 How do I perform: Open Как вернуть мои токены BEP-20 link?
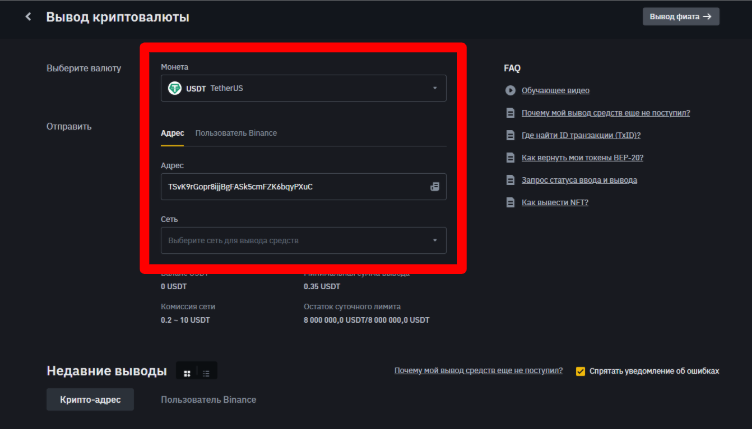582,158
